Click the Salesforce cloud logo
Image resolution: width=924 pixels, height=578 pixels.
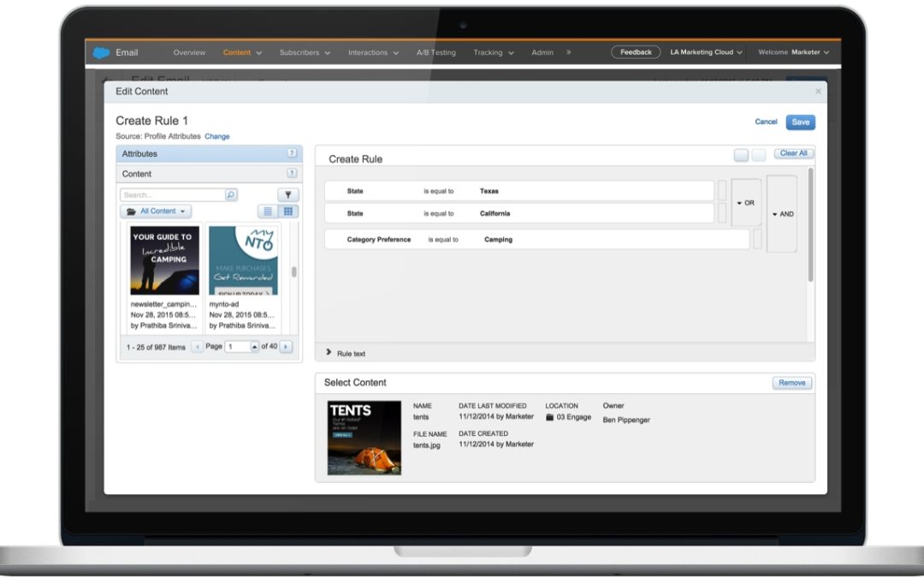pyautogui.click(x=101, y=52)
